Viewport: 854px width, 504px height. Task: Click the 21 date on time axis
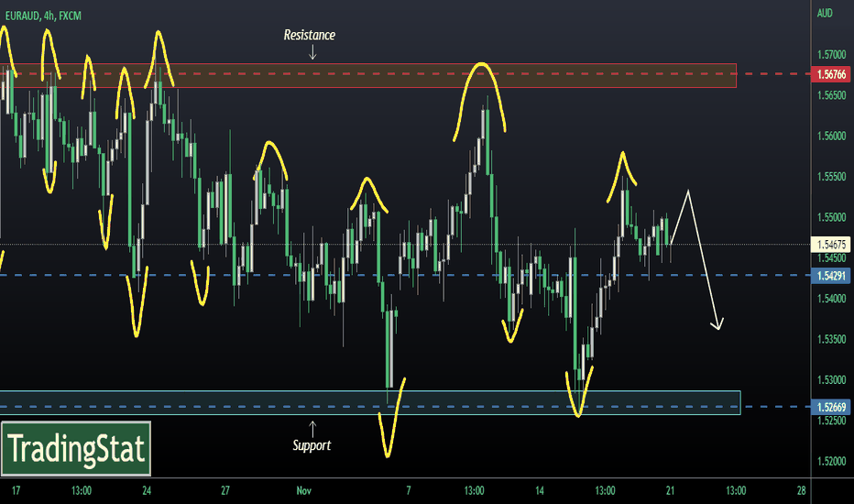click(x=671, y=490)
